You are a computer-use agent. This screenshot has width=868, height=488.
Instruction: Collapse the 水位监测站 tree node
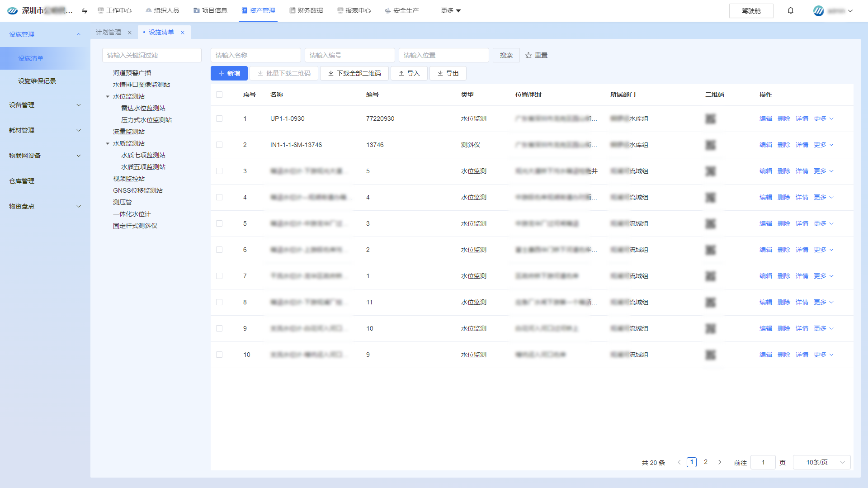[x=108, y=96]
